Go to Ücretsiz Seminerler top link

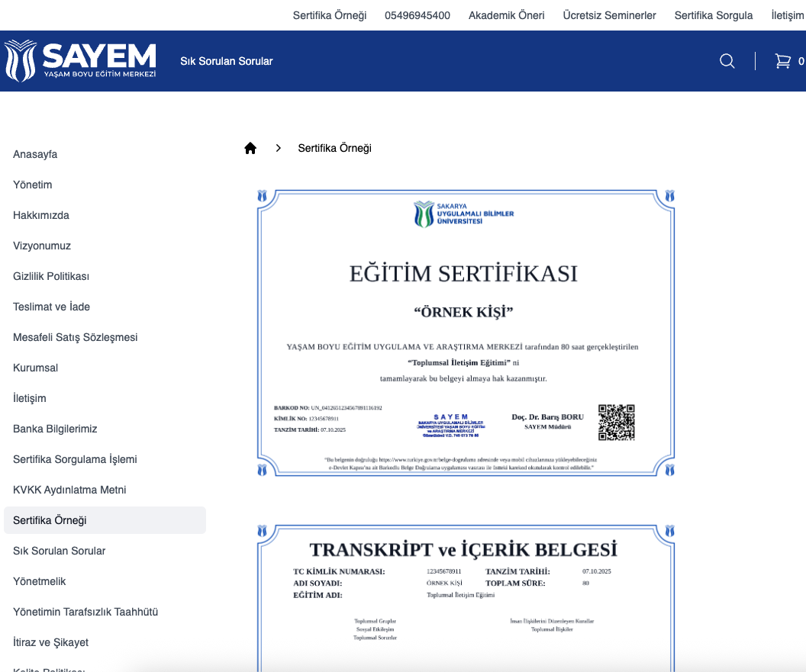click(x=609, y=15)
